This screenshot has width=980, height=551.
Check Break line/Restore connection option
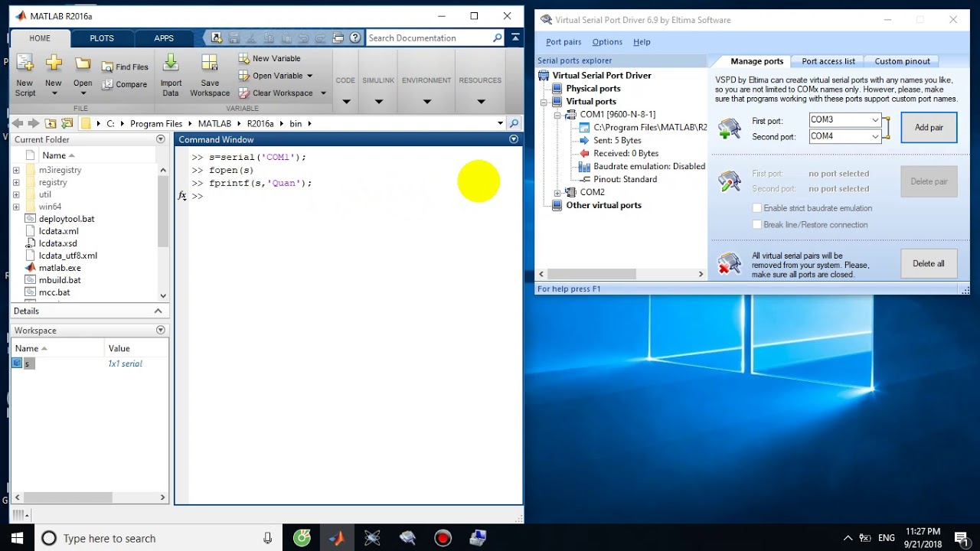pos(757,225)
